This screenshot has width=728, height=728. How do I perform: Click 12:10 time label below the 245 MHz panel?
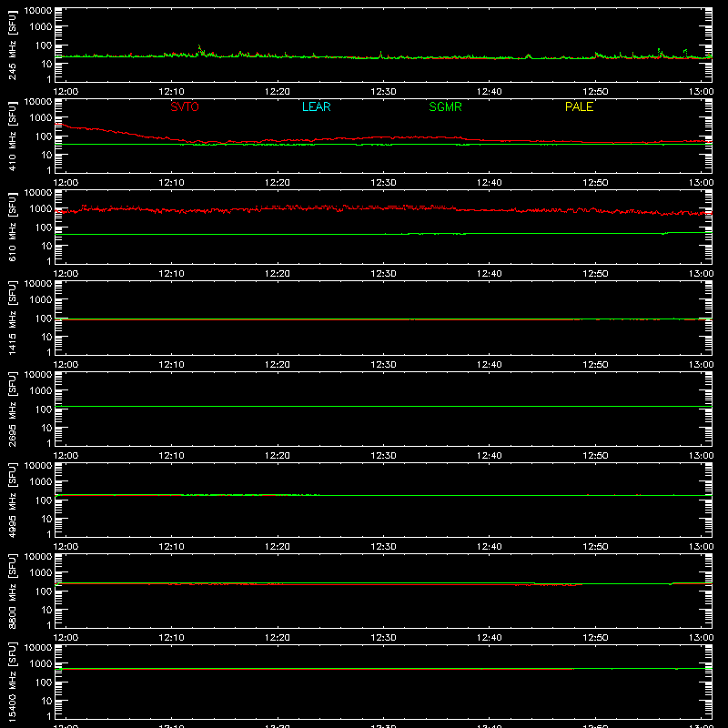coord(171,92)
